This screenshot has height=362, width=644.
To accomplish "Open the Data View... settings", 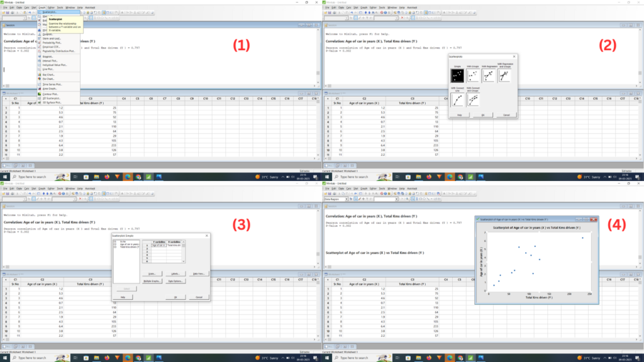I will 199,273.
